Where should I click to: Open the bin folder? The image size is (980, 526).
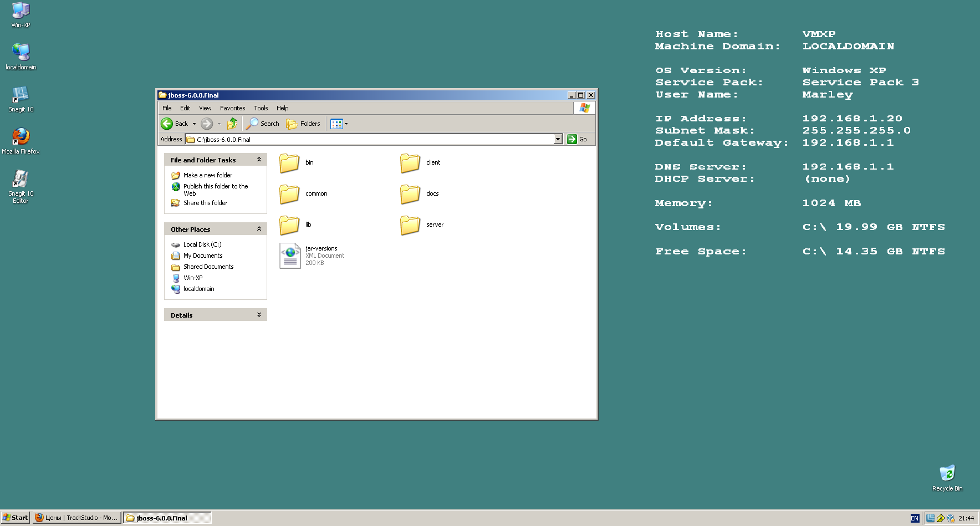[289, 162]
